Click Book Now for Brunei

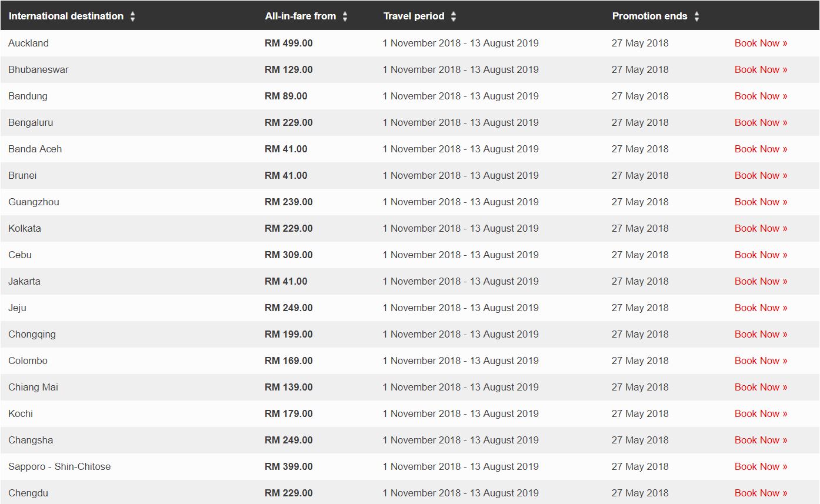(x=761, y=175)
